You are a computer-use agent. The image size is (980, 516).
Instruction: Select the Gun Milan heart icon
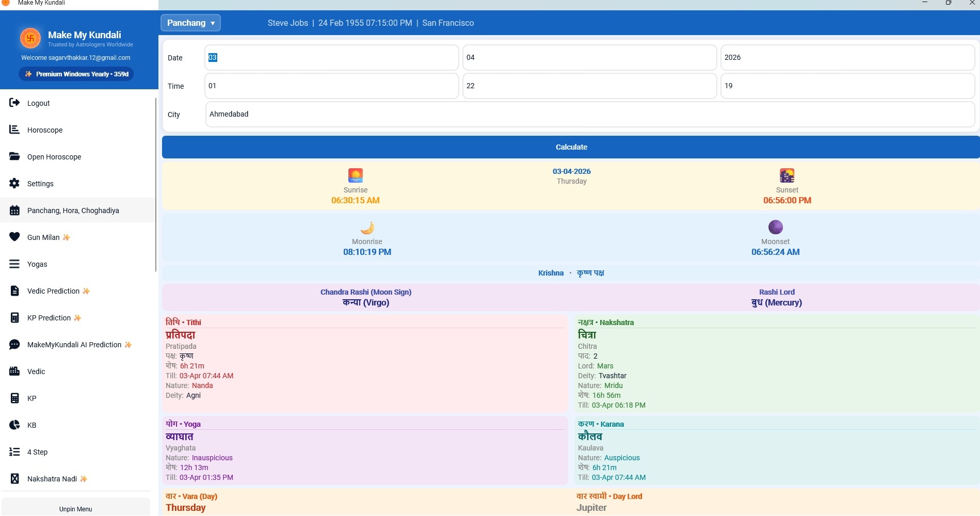click(x=14, y=237)
